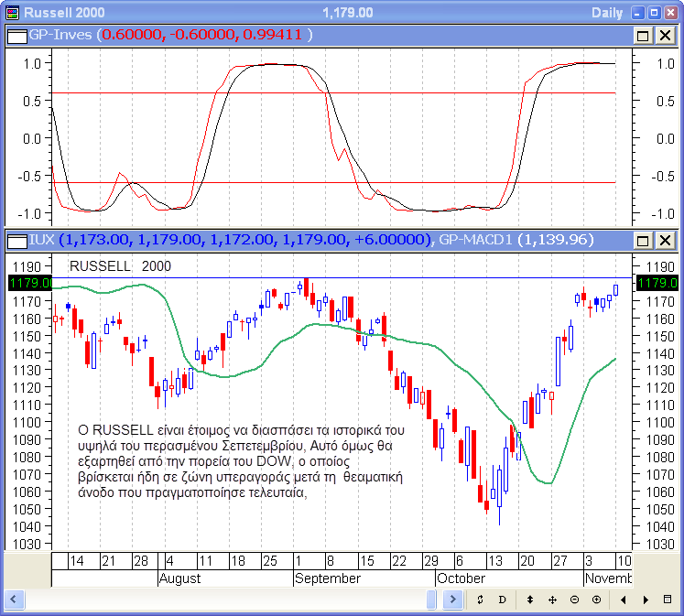Click the 'Daily' label in title bar
Viewport: 684px width, 616px height.
pos(607,13)
